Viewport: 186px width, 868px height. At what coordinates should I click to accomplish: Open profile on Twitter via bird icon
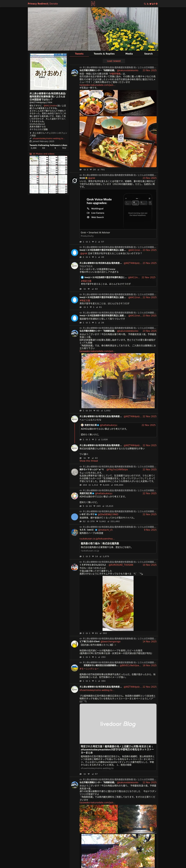click(151, 4)
